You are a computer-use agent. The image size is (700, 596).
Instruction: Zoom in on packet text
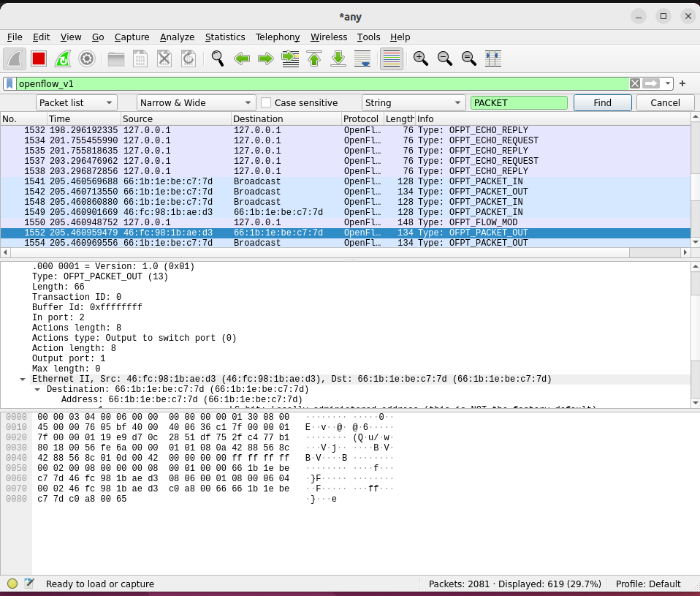[421, 59]
